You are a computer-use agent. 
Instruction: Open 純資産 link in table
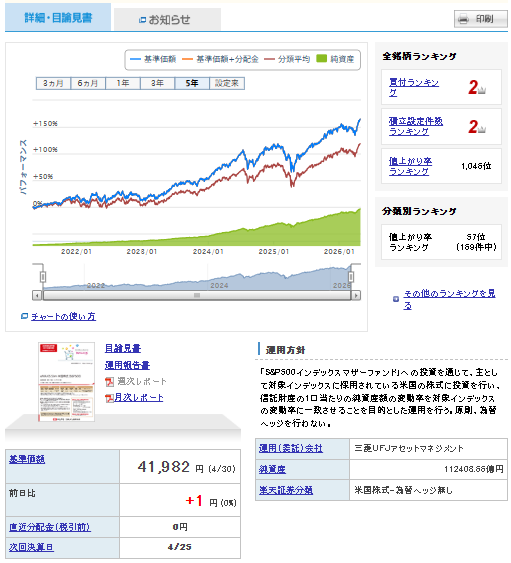(x=272, y=469)
